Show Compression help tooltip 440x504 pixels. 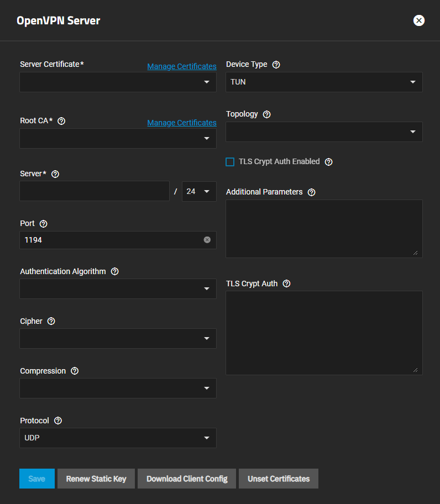click(x=75, y=371)
